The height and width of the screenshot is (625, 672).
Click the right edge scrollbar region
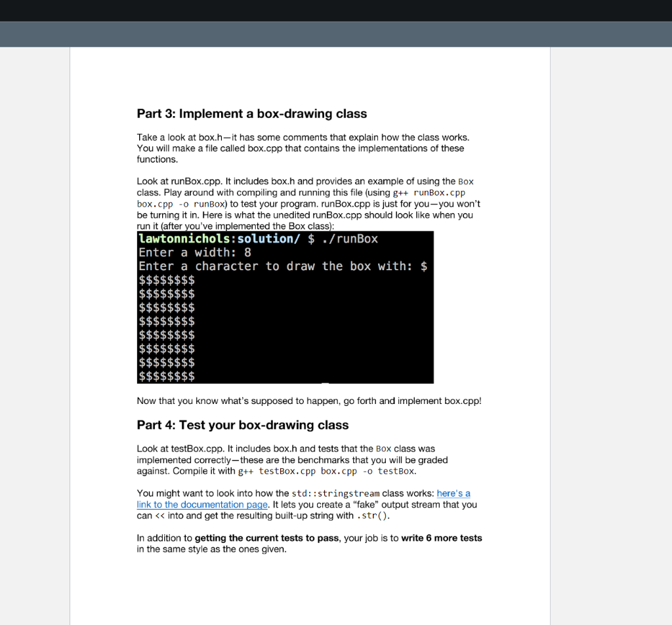pyautogui.click(x=666, y=328)
